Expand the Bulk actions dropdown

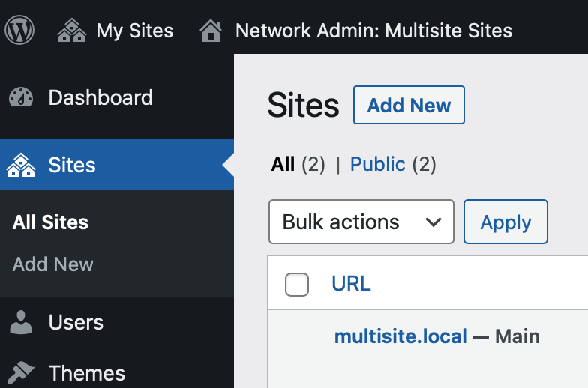click(361, 222)
